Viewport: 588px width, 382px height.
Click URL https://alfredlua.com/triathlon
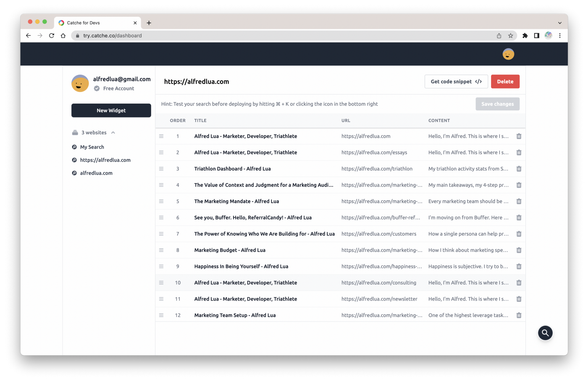pyautogui.click(x=377, y=169)
